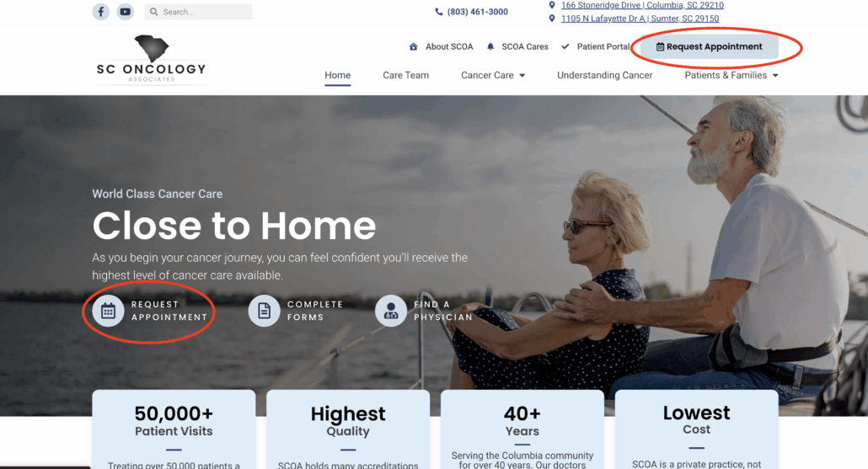The image size is (868, 469).
Task: Click the SC Oncology Associates logo
Action: pyautogui.click(x=151, y=60)
